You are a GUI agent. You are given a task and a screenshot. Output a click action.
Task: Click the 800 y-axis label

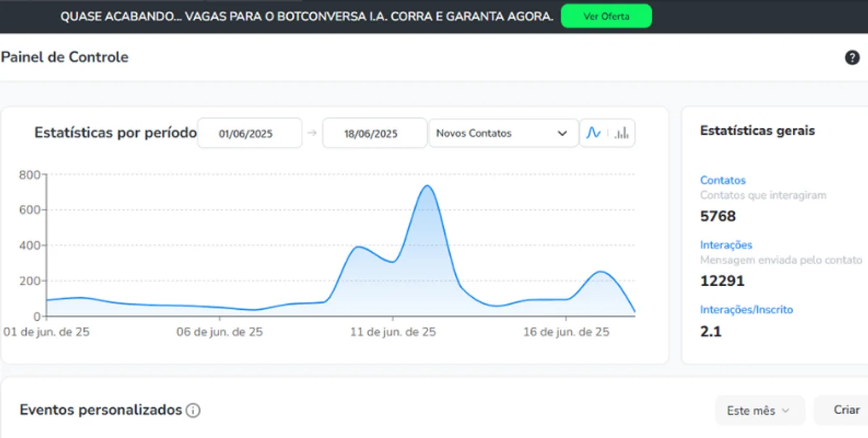click(29, 174)
